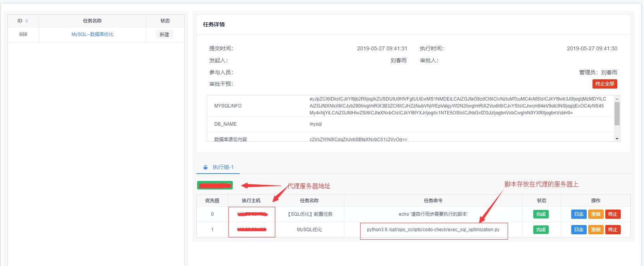644x266 pixels.
Task: Click the 发起人 value 刘春雨
Action: pos(398,60)
